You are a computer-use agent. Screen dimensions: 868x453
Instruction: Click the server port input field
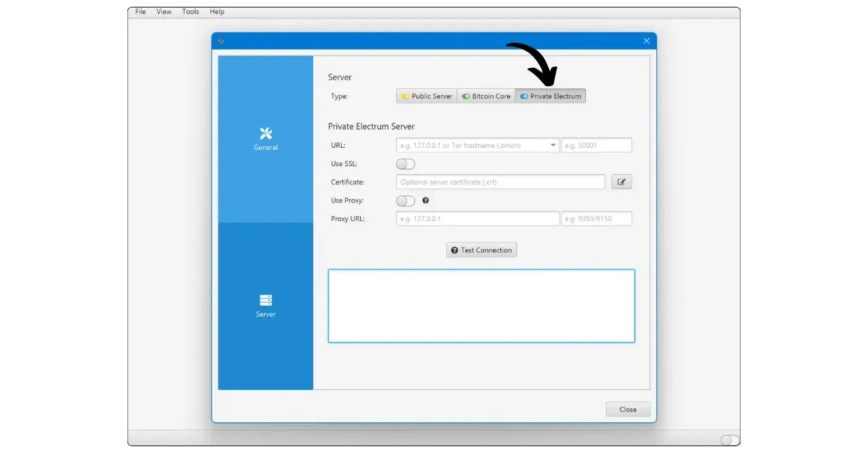[596, 145]
